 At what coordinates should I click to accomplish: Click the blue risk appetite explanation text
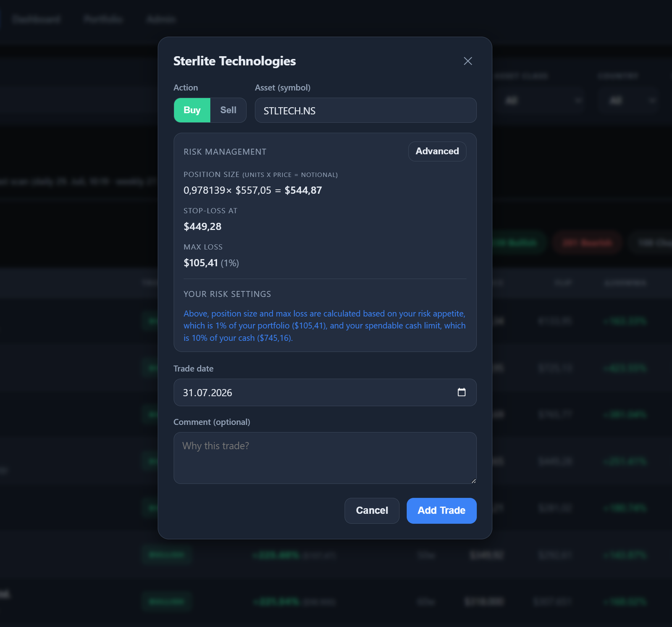point(325,326)
